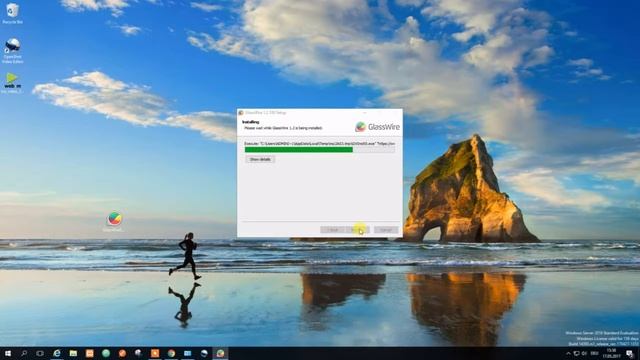Image resolution: width=640 pixels, height=360 pixels.
Task: Click the setup window title bar icon
Action: point(241,113)
